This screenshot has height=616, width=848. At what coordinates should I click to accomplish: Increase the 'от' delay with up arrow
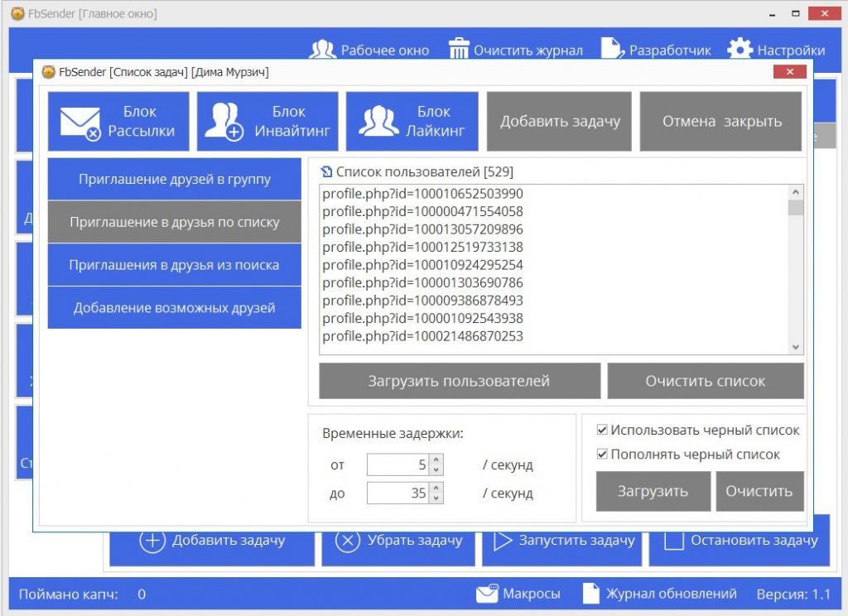click(x=436, y=460)
